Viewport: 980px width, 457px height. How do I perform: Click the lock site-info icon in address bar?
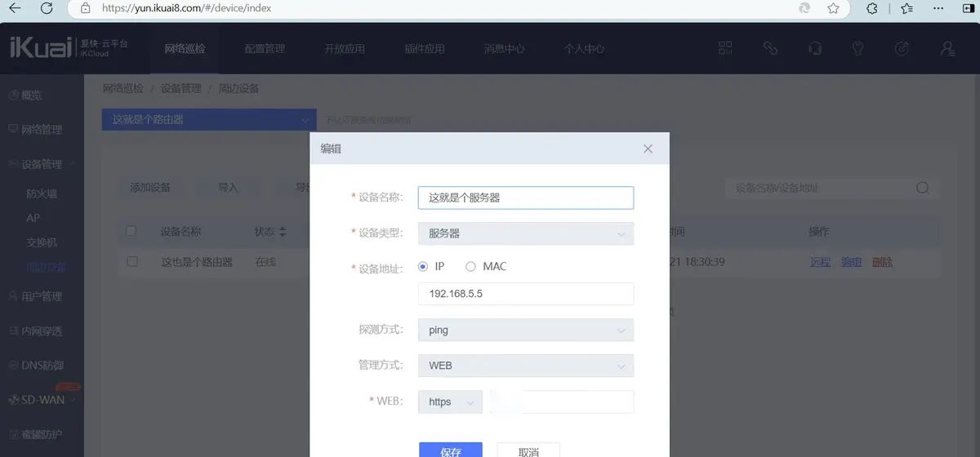(86, 8)
